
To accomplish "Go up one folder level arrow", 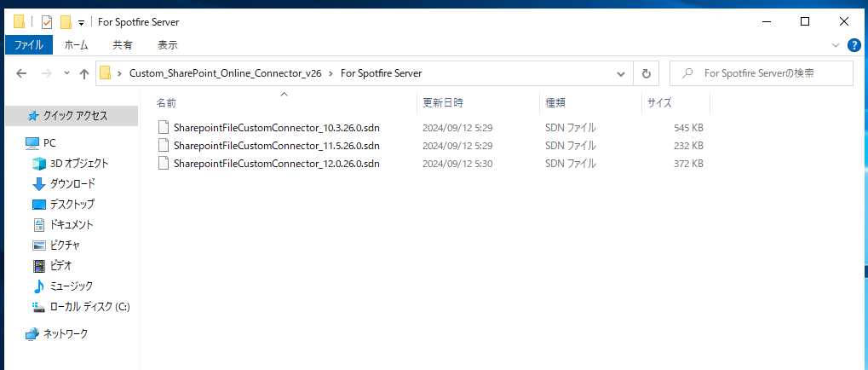I will coord(84,73).
